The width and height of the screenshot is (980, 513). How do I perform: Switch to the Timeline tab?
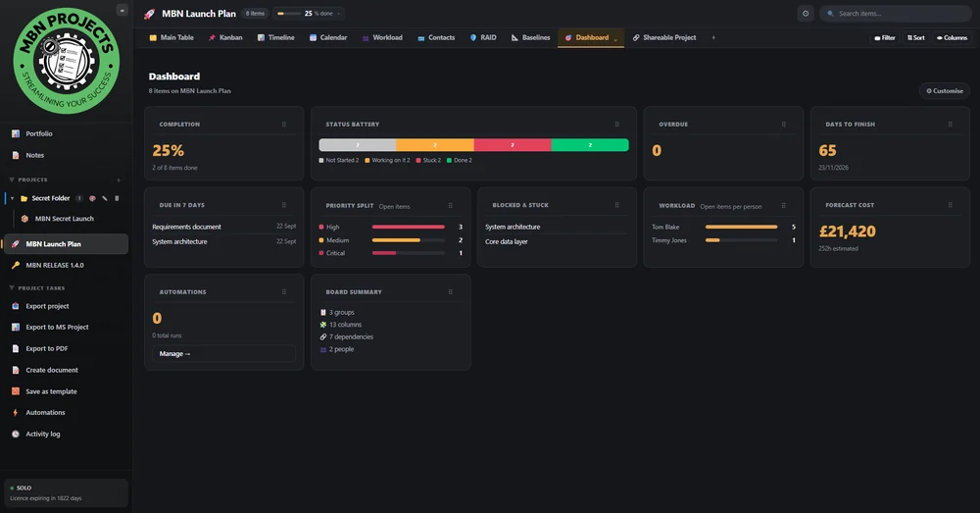point(275,37)
